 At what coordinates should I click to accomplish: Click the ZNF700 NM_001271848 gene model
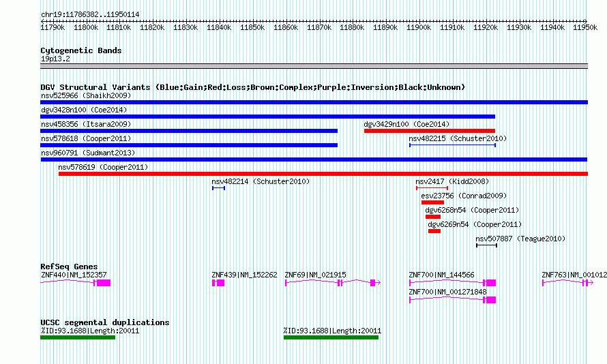pos(453,300)
